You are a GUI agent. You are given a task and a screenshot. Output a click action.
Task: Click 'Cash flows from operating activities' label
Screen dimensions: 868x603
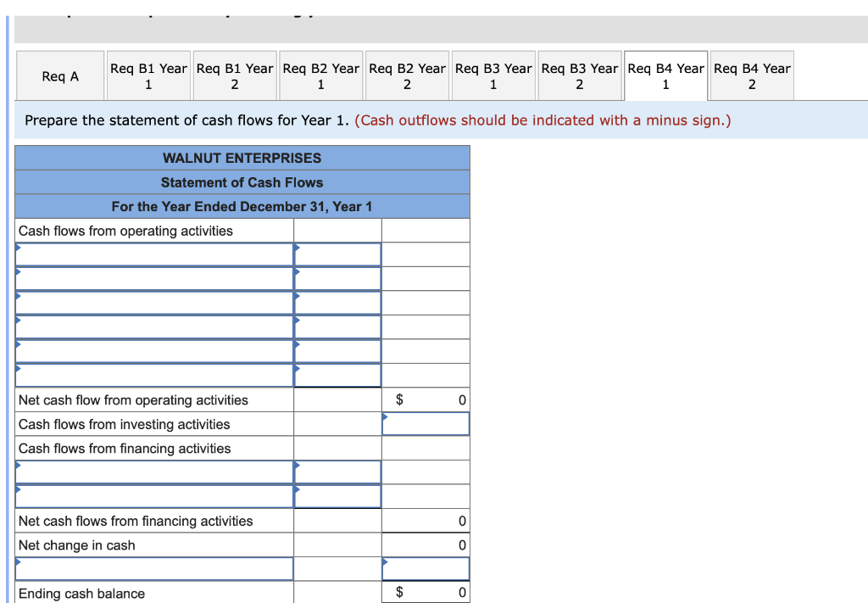click(x=125, y=231)
